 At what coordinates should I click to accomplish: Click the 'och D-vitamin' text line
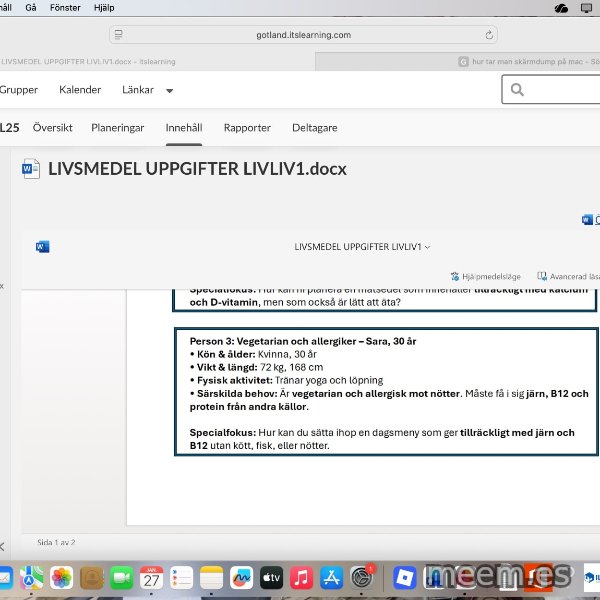coord(295,302)
